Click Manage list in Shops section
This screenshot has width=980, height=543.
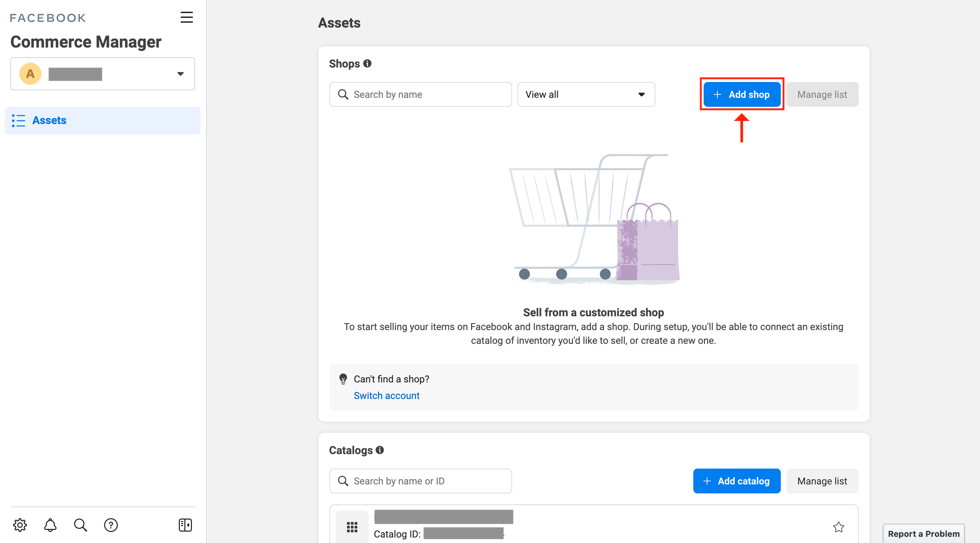[822, 94]
